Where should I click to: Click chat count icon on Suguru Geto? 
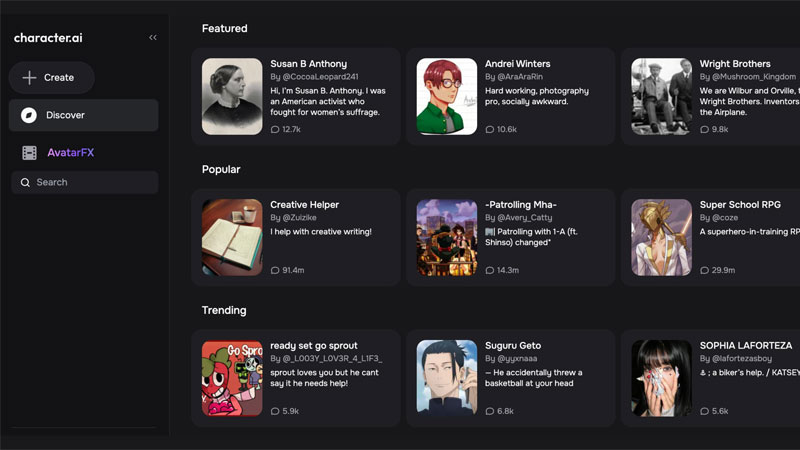(x=490, y=411)
